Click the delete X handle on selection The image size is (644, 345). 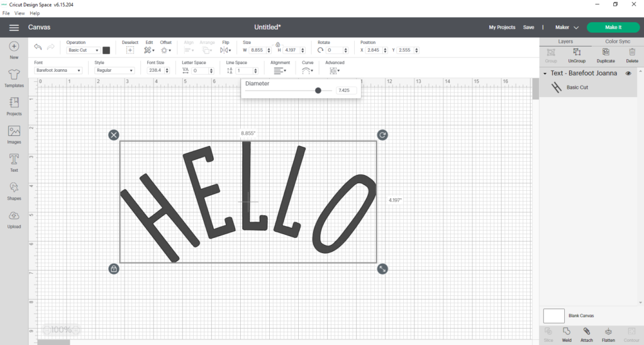114,135
